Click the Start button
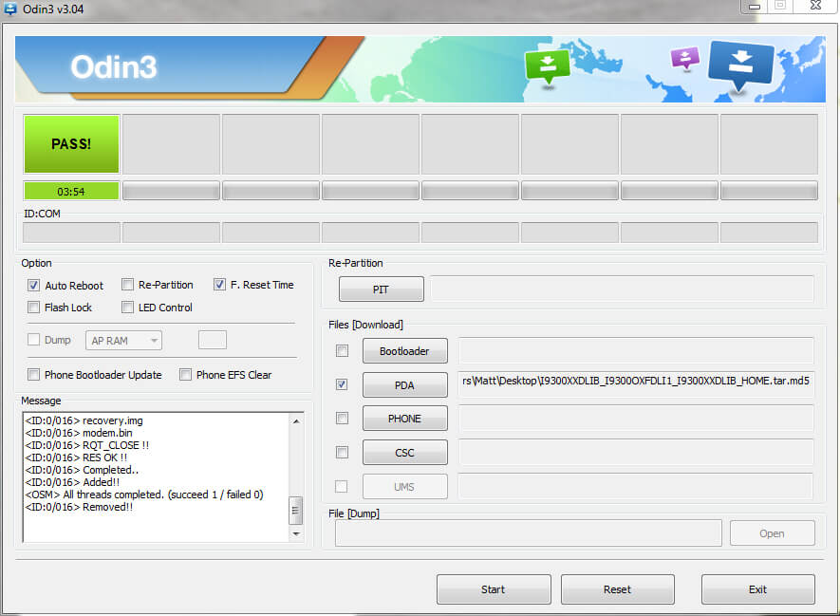This screenshot has width=840, height=616. (x=494, y=589)
